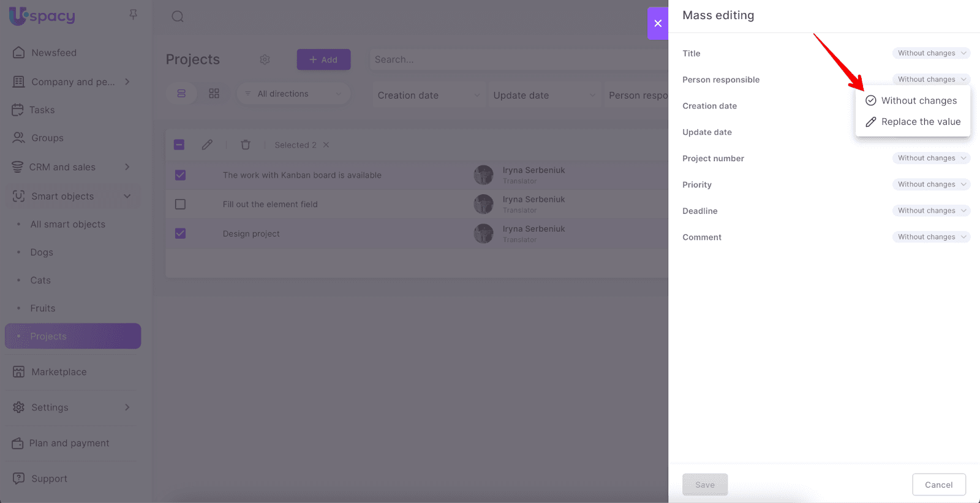The height and width of the screenshot is (503, 980).
Task: Click the pencil edit icon
Action: tap(207, 145)
